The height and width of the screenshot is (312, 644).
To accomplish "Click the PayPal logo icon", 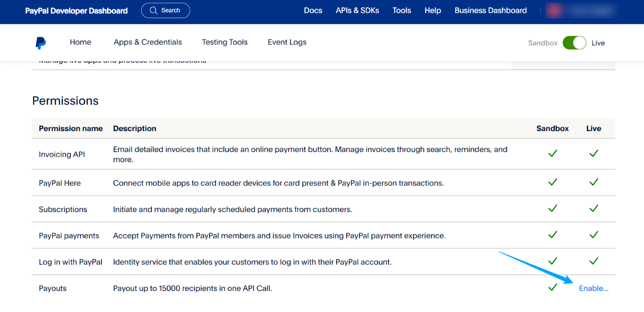I will pyautogui.click(x=41, y=43).
